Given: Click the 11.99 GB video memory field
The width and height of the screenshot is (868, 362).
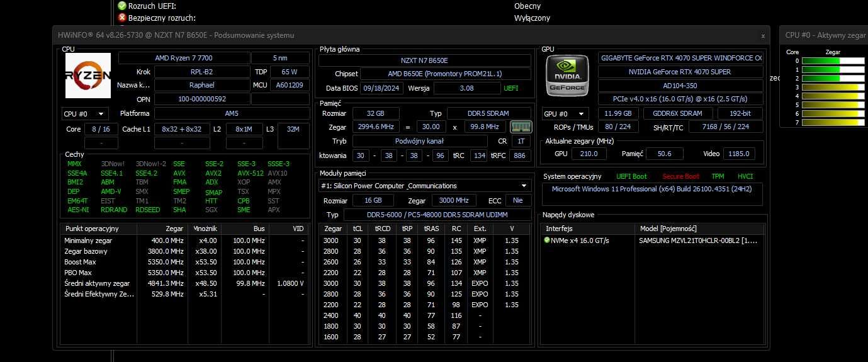Looking at the screenshot, I should (x=618, y=114).
